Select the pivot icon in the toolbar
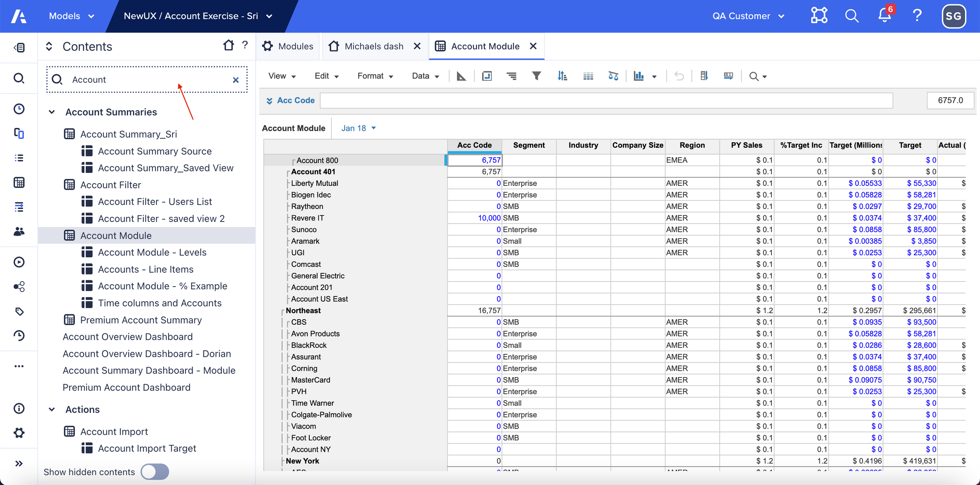The height and width of the screenshot is (485, 980). point(486,76)
